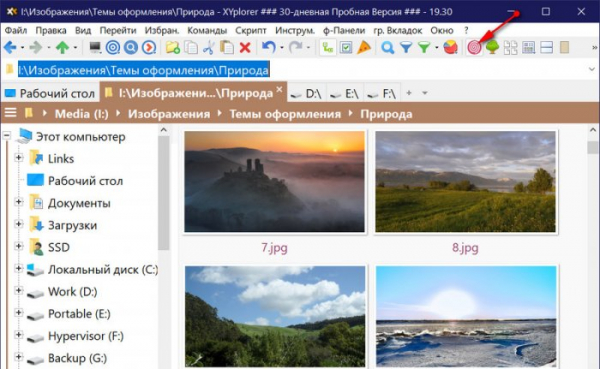Open the Скрипт menu
The height and width of the screenshot is (369, 600).
coord(251,30)
